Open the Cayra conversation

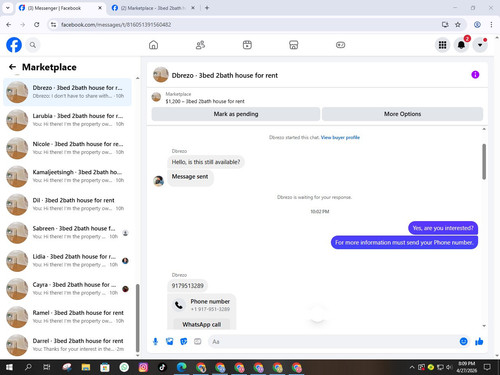tap(67, 289)
